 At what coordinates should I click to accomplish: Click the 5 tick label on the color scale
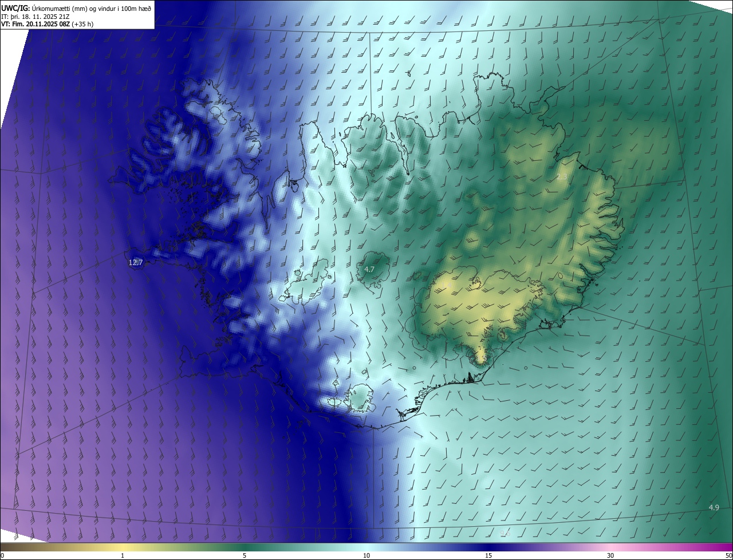click(245, 555)
